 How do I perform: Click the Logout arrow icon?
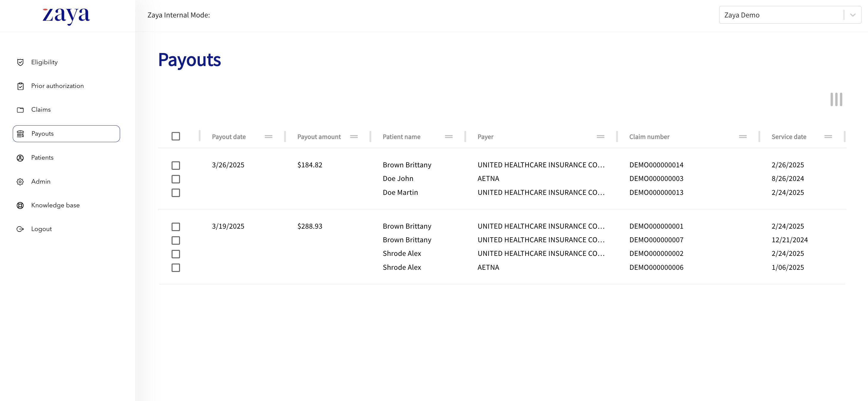pyautogui.click(x=20, y=229)
